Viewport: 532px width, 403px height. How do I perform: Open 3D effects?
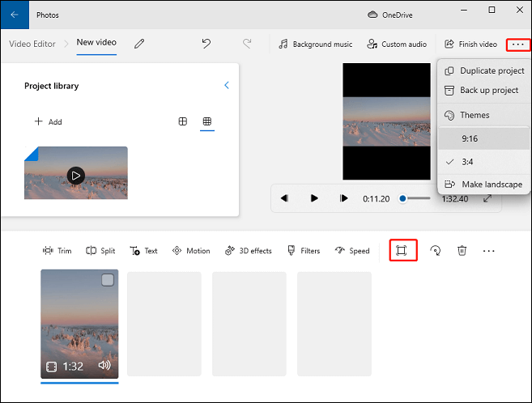[x=249, y=251]
